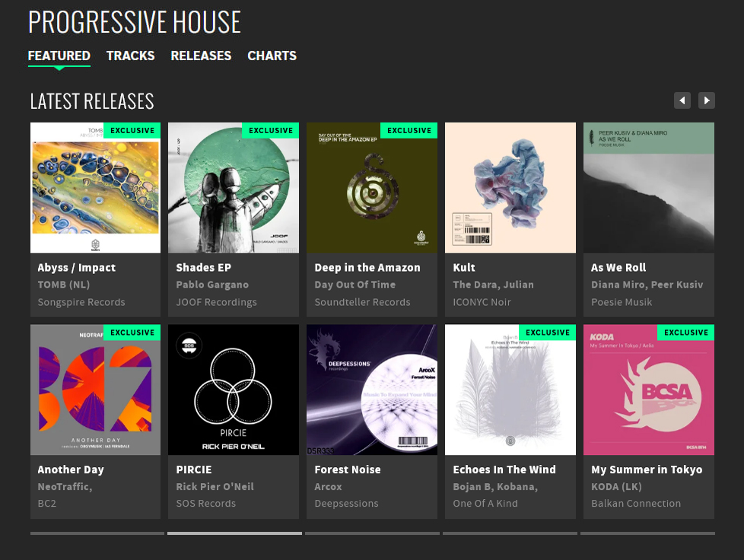
Task: Open label link Songspire Records
Action: pos(81,302)
